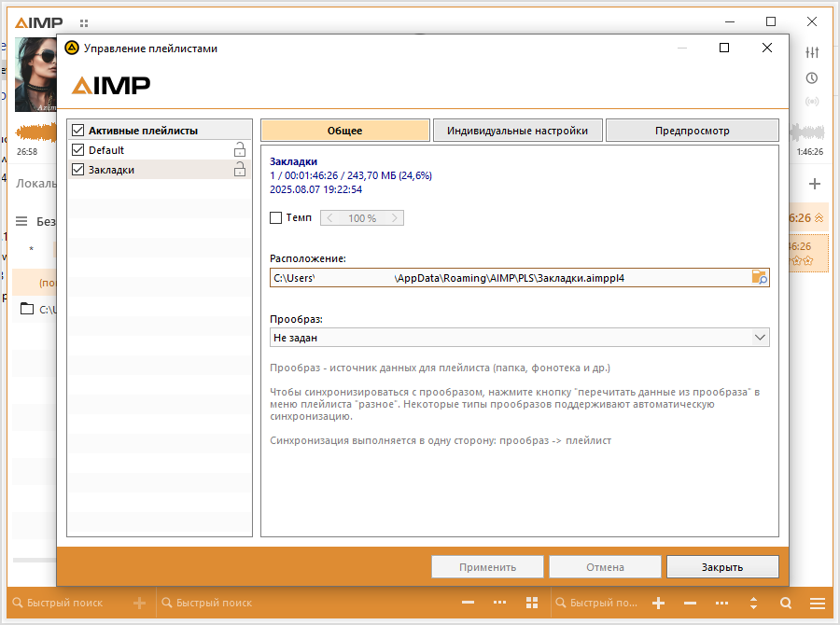Click the double-chevron collapse icon near 6:26
The height and width of the screenshot is (625, 840).
point(819,218)
